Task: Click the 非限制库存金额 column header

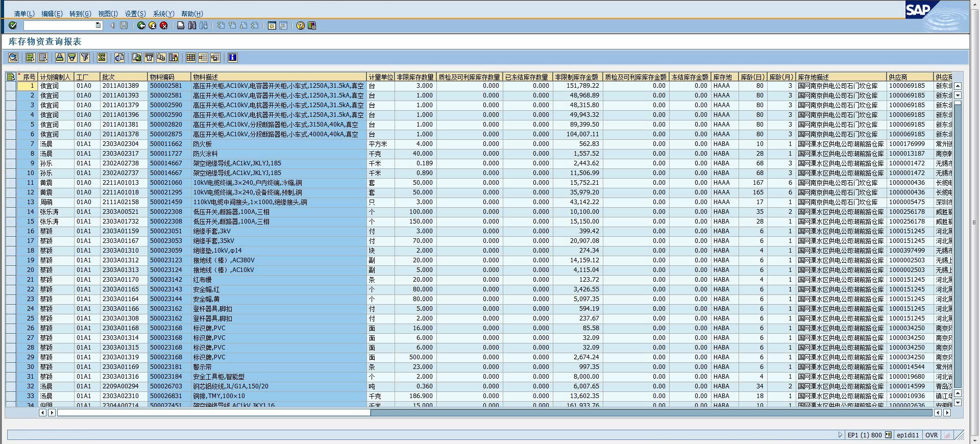Action: 577,77
